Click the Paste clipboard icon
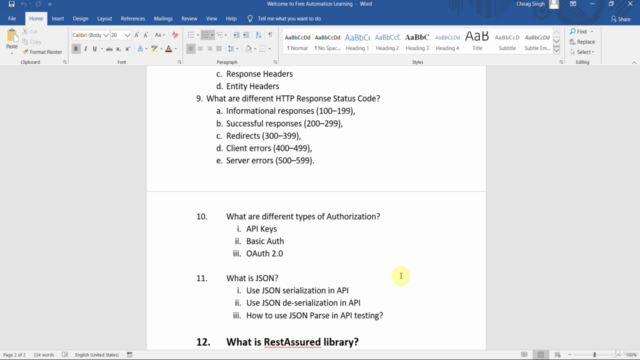 (12, 36)
